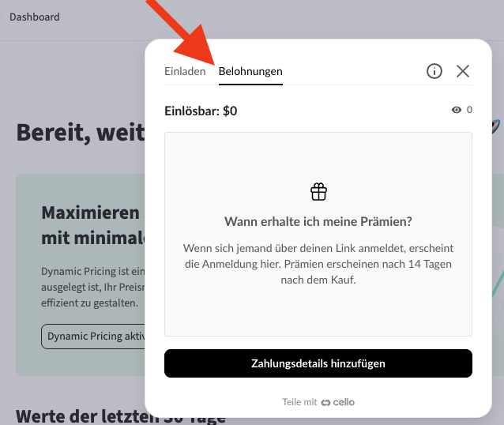The height and width of the screenshot is (425, 504).
Task: Click the 'Teile mit' footer text
Action: pos(299,402)
